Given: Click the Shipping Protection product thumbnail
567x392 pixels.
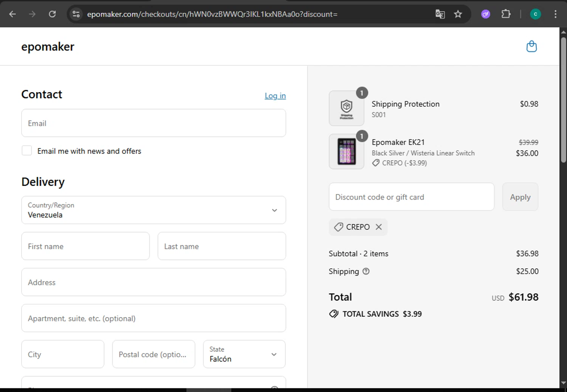Looking at the screenshot, I should (347, 108).
